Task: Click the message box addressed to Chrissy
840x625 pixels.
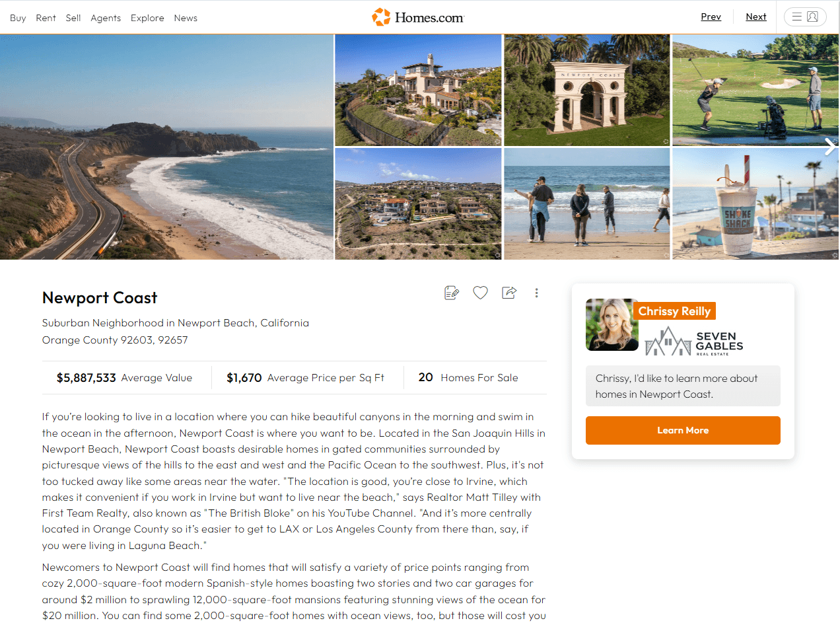Action: point(683,386)
